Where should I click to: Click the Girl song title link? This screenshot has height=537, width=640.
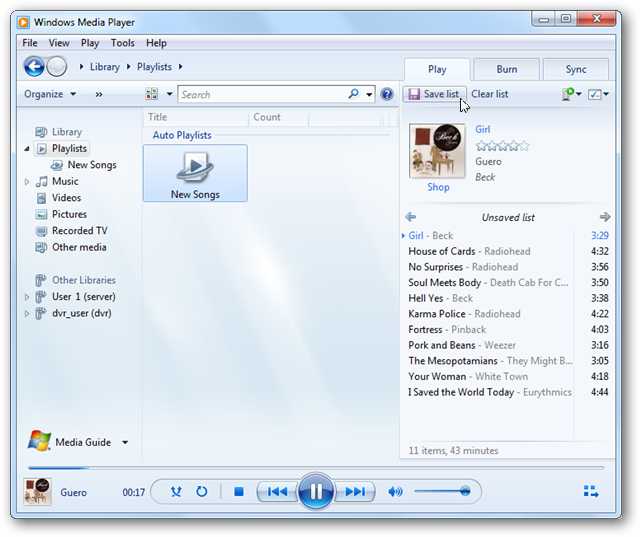click(x=482, y=129)
